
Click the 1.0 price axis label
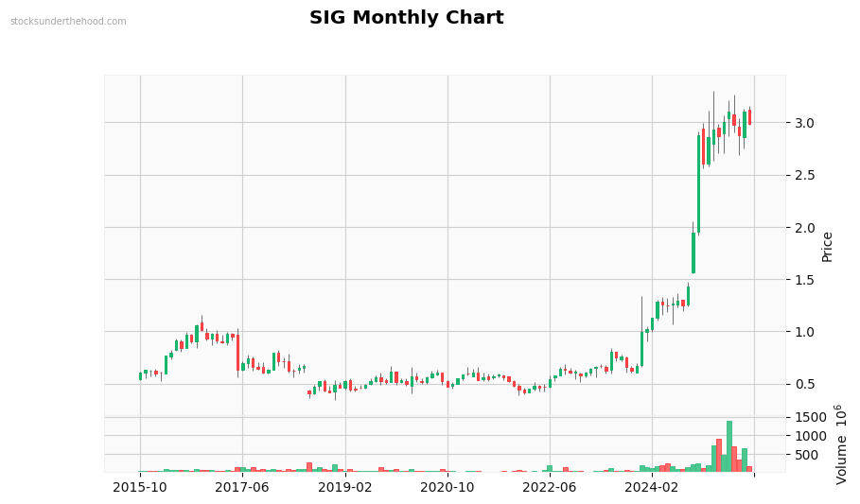click(x=804, y=332)
